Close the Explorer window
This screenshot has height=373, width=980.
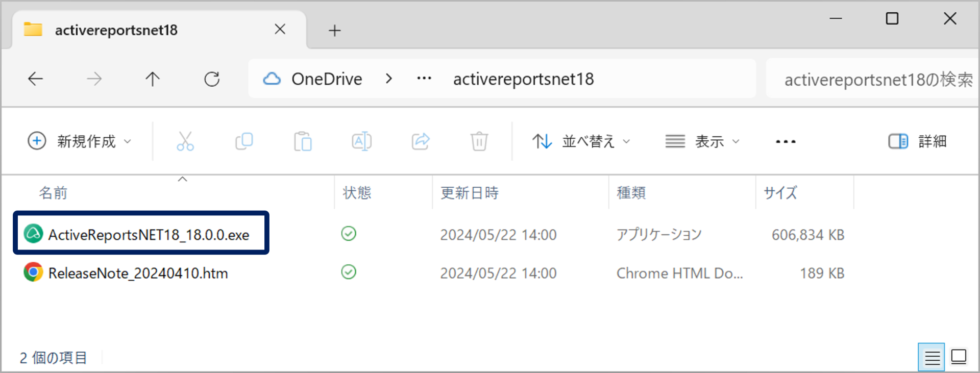point(950,19)
